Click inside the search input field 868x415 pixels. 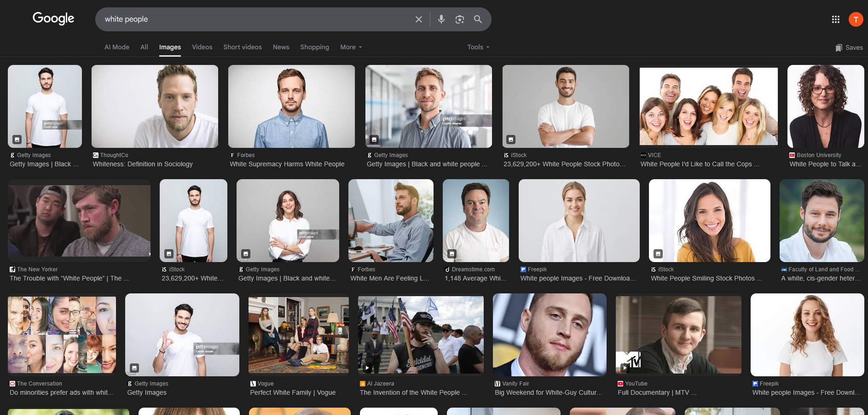click(255, 19)
